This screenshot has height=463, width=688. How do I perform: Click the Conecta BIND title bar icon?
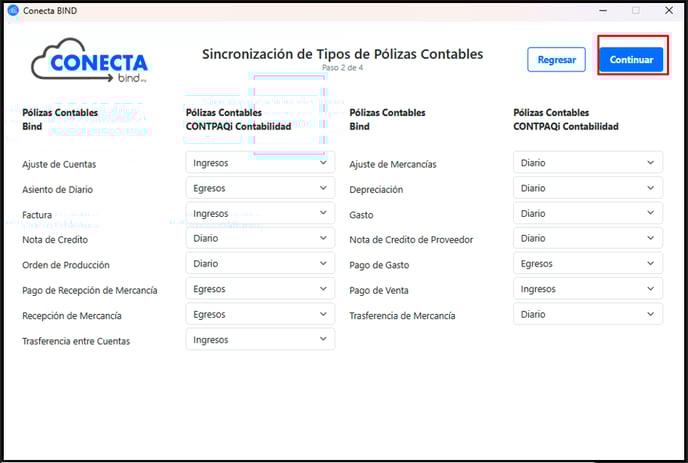[13, 10]
